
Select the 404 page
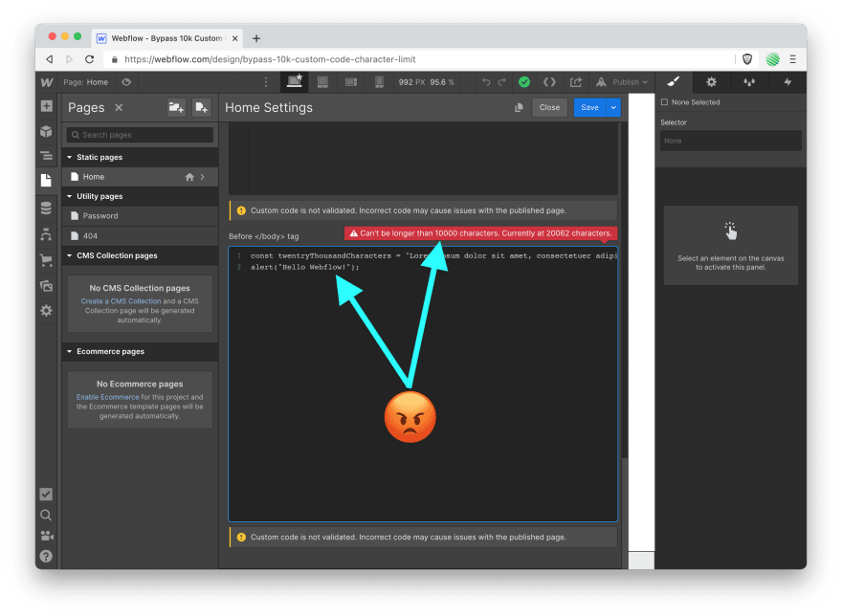click(x=140, y=235)
